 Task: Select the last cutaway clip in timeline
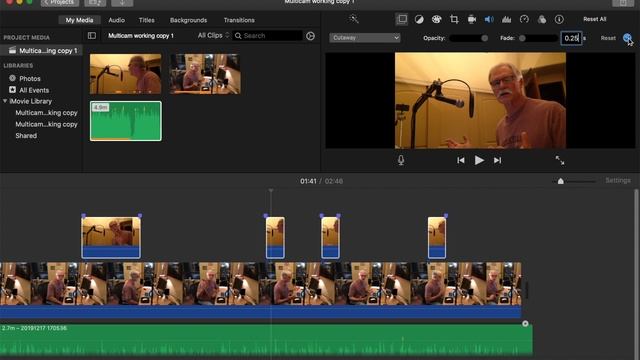pyautogui.click(x=437, y=238)
